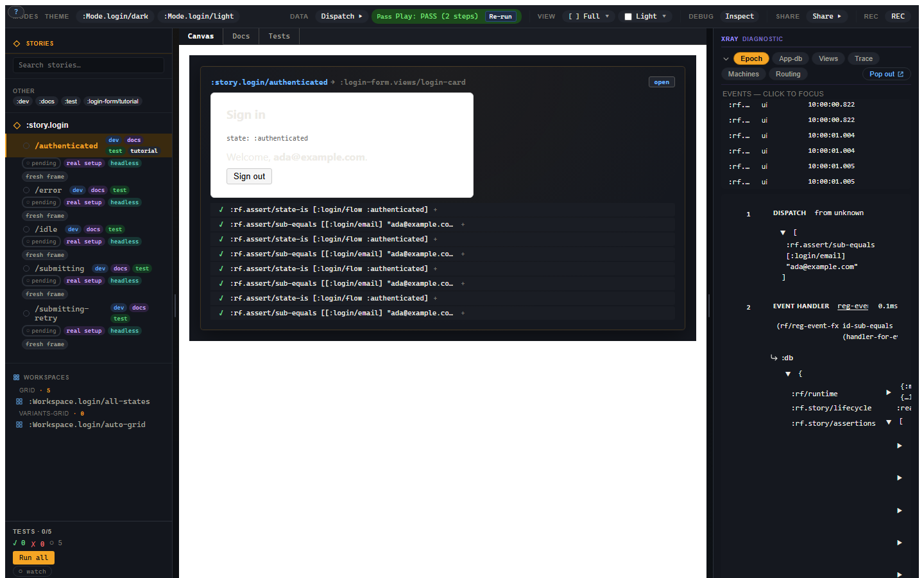The width and height of the screenshot is (924, 578).
Task: Open the help question mark button
Action: pyautogui.click(x=16, y=12)
